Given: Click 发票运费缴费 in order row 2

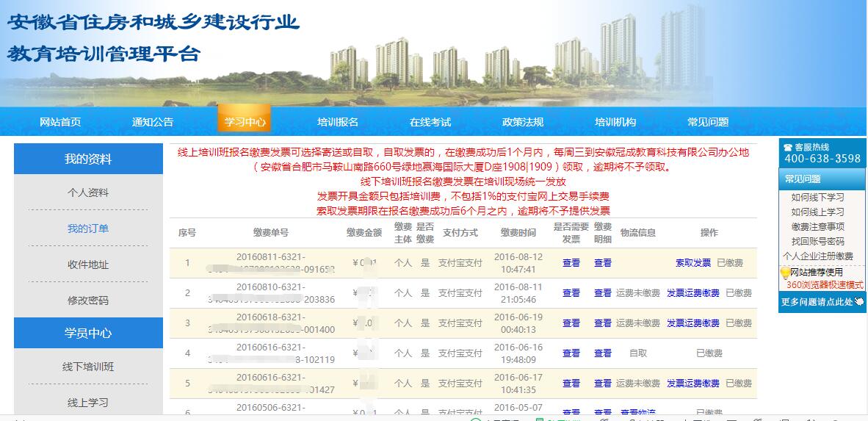Looking at the screenshot, I should tap(693, 293).
